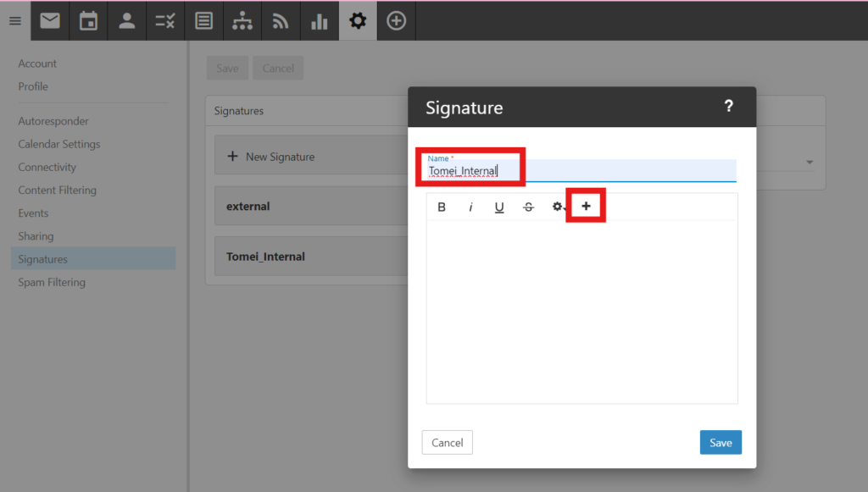Select Spam Filtering in settings sidebar

(x=52, y=282)
